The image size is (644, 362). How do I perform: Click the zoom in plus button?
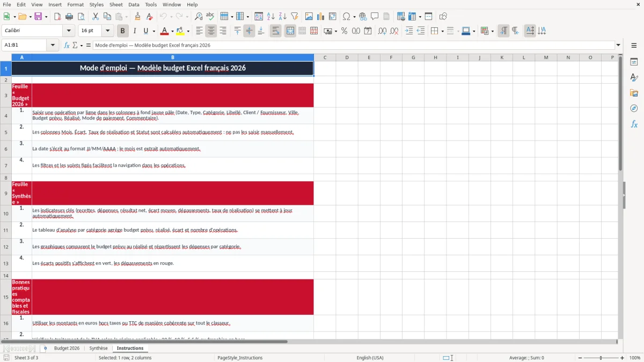pyautogui.click(x=623, y=358)
